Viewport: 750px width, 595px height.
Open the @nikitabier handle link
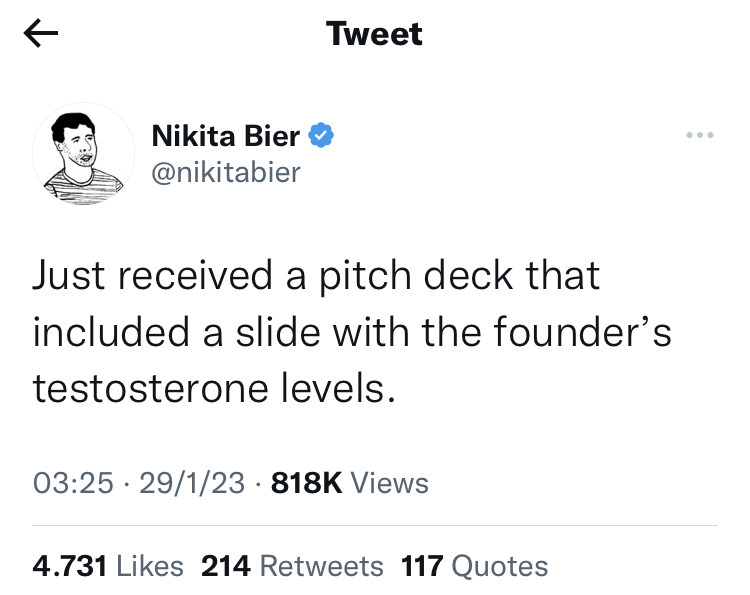click(226, 173)
